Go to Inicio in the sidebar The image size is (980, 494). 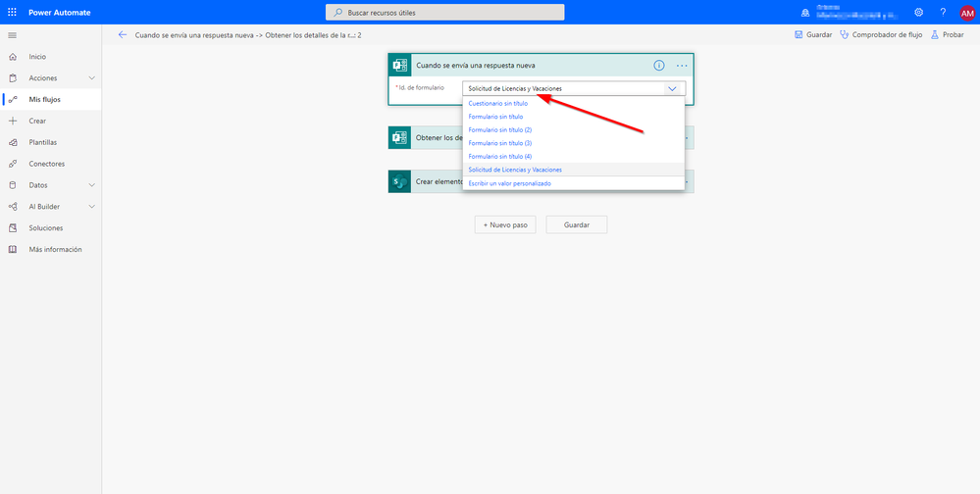pos(51,57)
